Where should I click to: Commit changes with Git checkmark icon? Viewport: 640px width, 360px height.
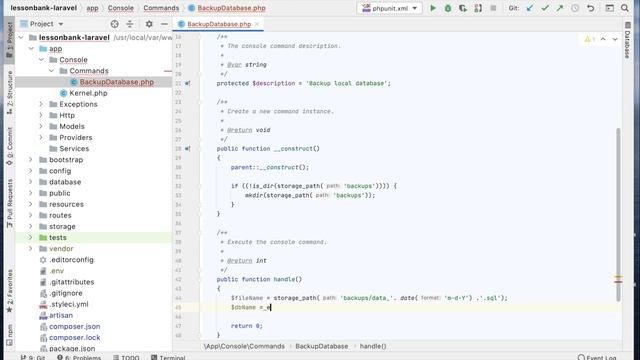coord(545,8)
